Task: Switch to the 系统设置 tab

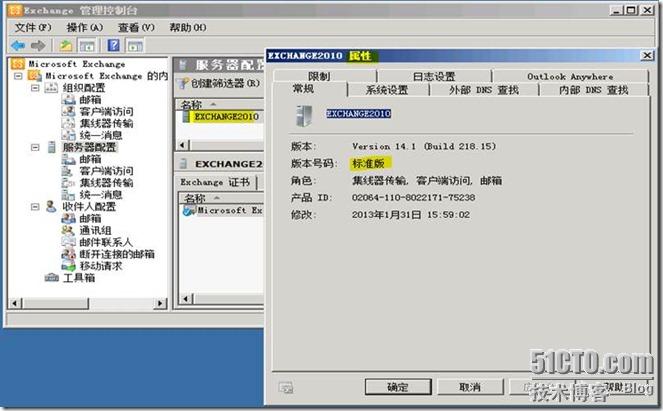Action: [x=387, y=90]
